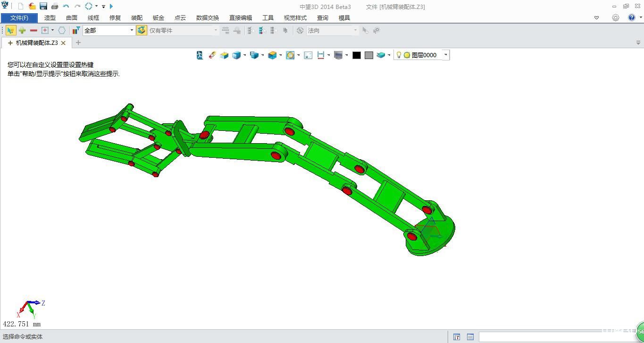Screen dimensions: 644x343
Task: Click the new tab plus button
Action: click(78, 43)
